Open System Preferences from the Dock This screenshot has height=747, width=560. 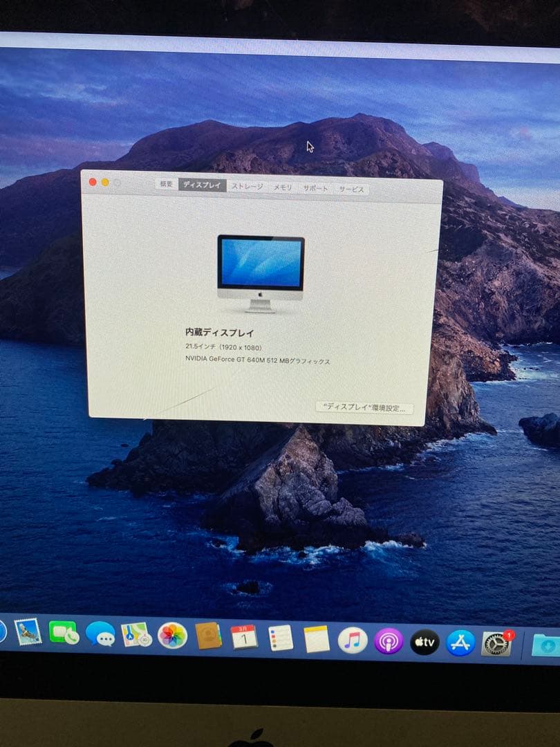(498, 643)
